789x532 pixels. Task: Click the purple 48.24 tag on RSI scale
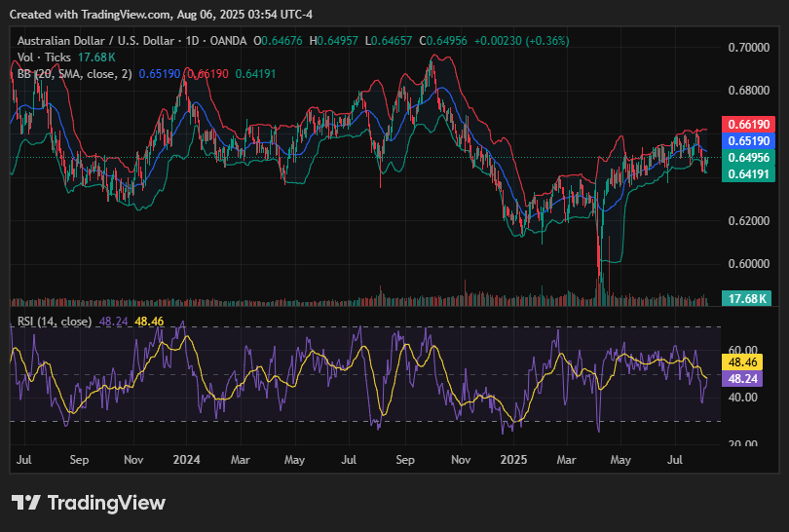(742, 378)
